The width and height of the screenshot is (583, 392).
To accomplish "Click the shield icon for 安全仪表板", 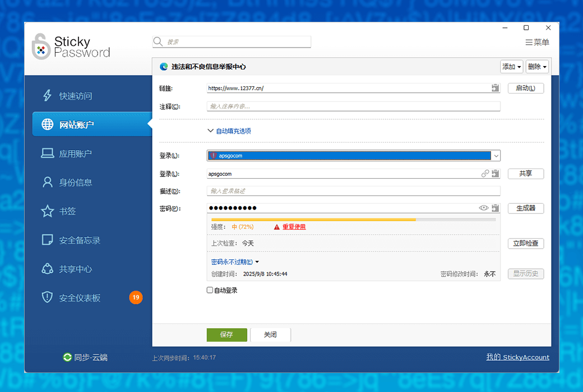I will [x=47, y=297].
